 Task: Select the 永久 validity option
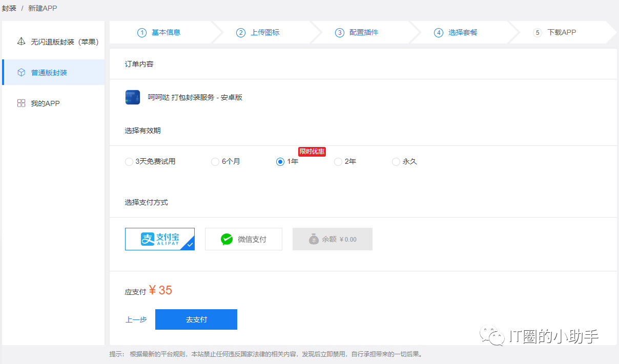pyautogui.click(x=396, y=161)
